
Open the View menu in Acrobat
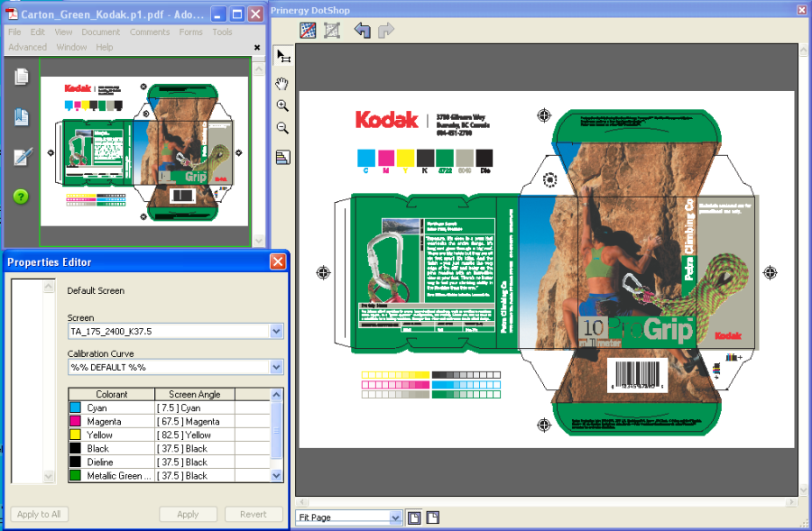pos(63,32)
